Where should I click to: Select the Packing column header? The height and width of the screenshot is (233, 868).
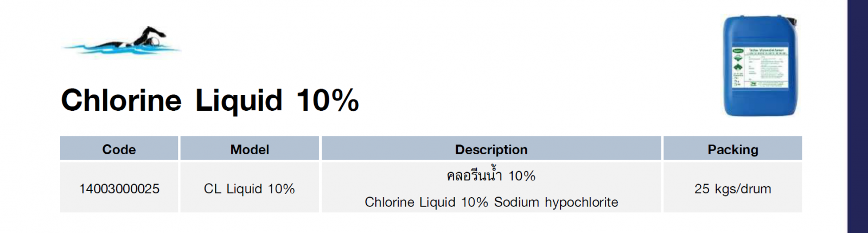click(x=732, y=149)
